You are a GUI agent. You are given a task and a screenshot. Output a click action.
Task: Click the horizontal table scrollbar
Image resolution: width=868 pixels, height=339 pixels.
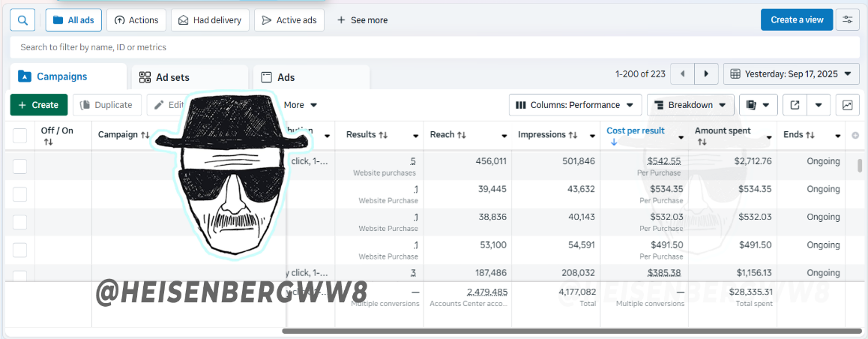coord(571,331)
